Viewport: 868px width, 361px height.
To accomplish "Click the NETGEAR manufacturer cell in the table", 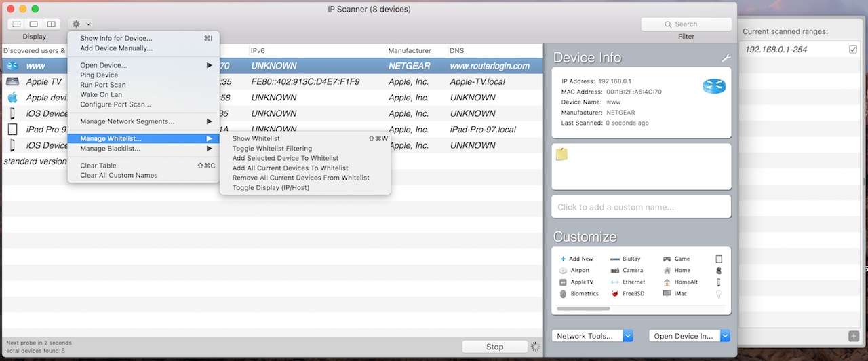I will pos(410,66).
